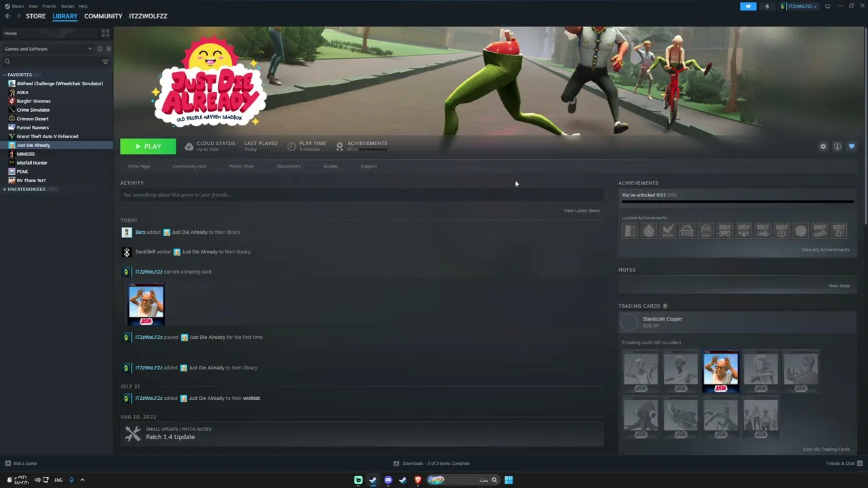Open the Discussions link
Viewport: 868px width, 488px height.
[x=288, y=166]
